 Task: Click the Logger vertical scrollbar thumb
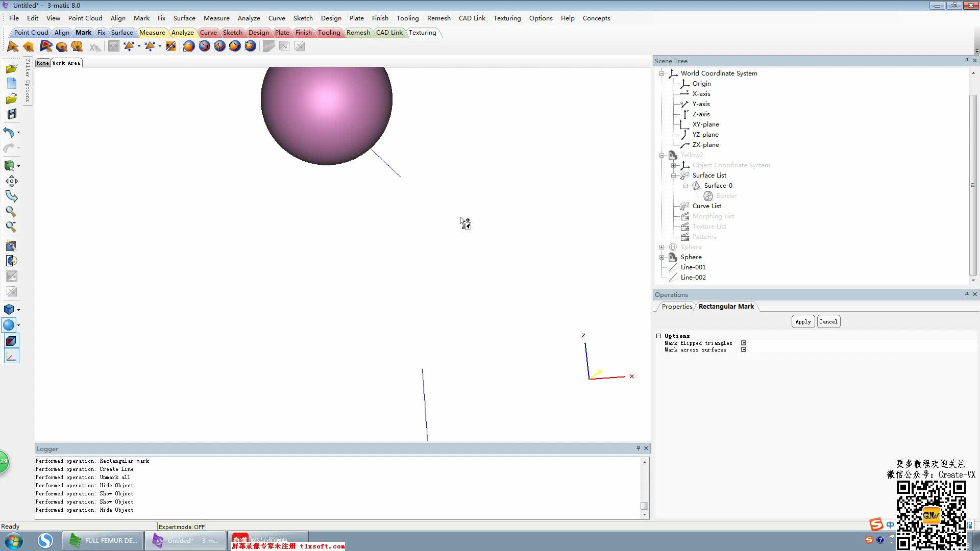645,506
